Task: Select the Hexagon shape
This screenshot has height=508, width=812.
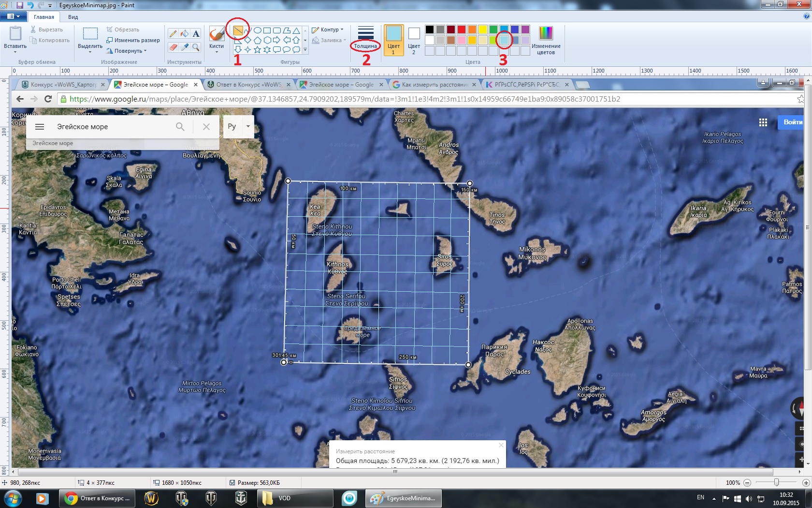Action: pyautogui.click(x=267, y=40)
